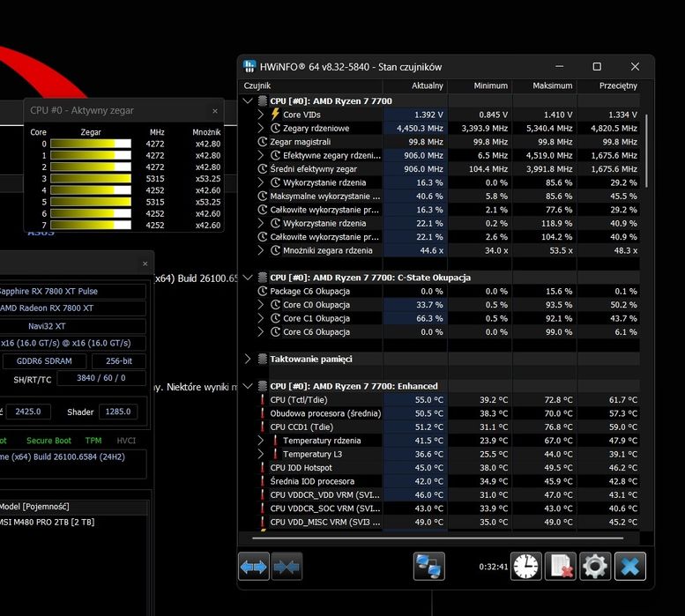Image resolution: width=685 pixels, height=616 pixels.
Task: Click thermometer beside CPU VDDCR_SOC VRM
Action: [x=263, y=508]
